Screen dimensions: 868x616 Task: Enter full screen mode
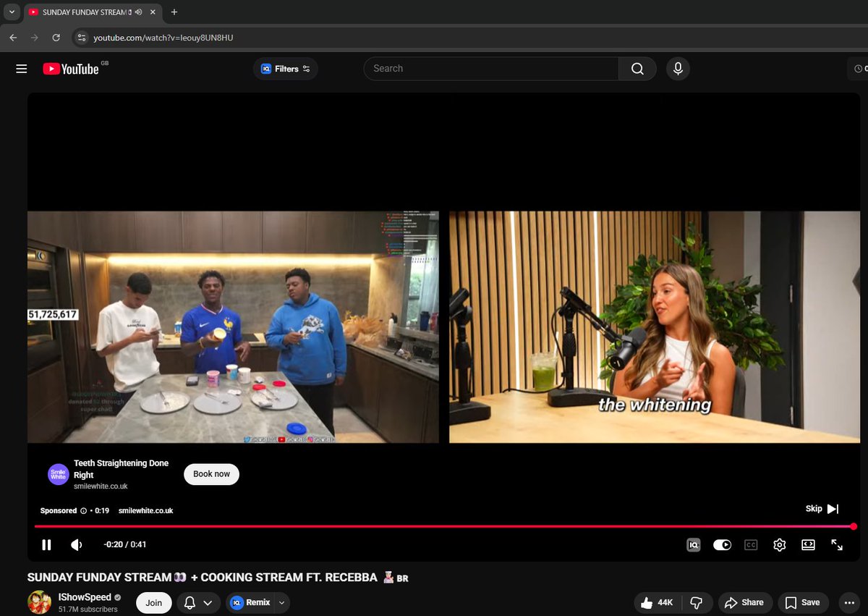pyautogui.click(x=837, y=545)
